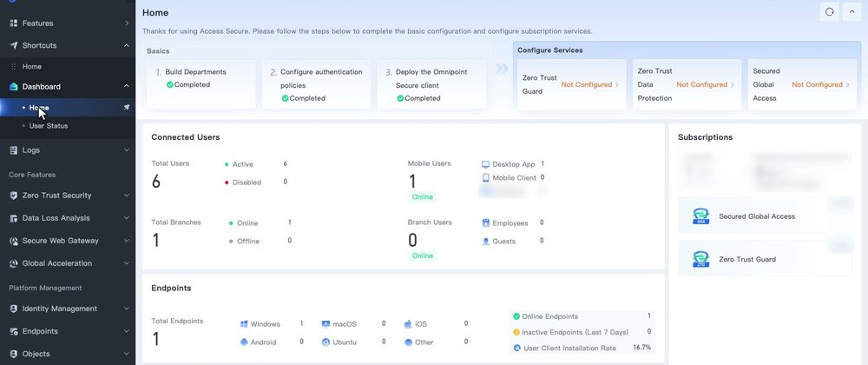
Task: Click the Ubuntu icon in Endpoints
Action: 326,342
